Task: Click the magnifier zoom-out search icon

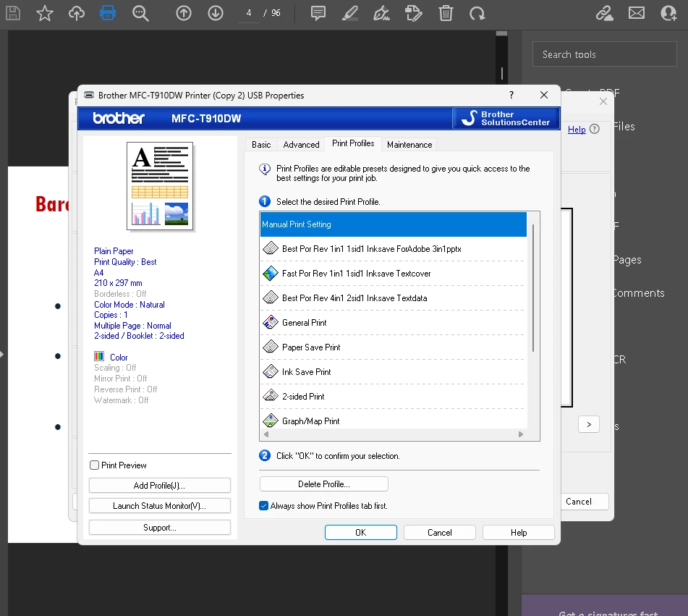Action: click(140, 13)
